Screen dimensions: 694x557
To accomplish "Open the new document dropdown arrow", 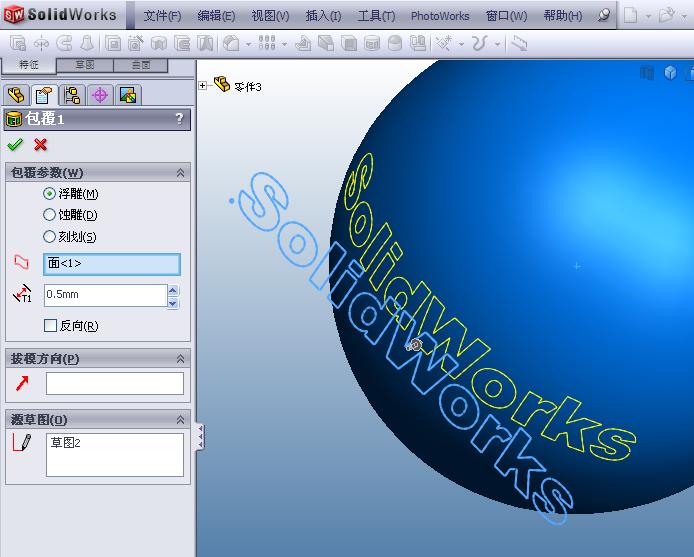I will point(648,16).
